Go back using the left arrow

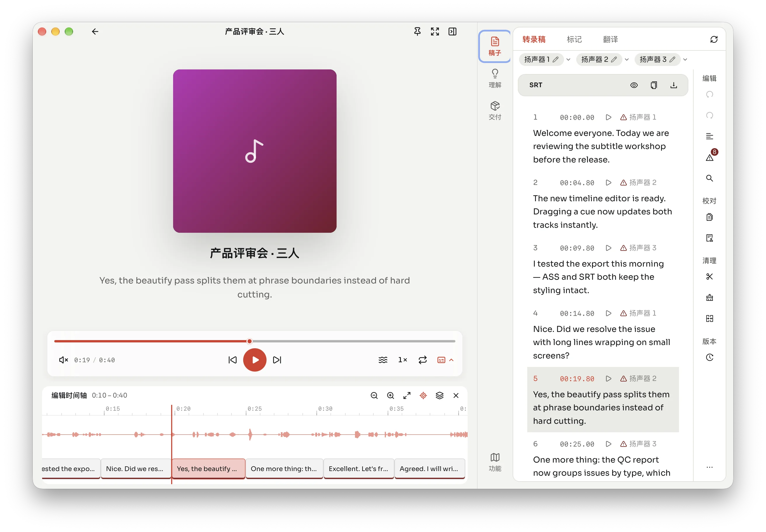(95, 32)
